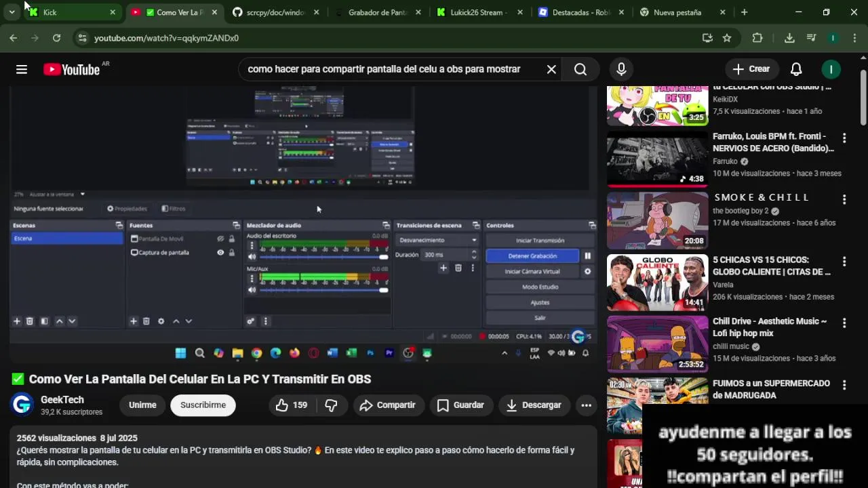
Task: Open more actions menu beside Descargar
Action: 587,405
